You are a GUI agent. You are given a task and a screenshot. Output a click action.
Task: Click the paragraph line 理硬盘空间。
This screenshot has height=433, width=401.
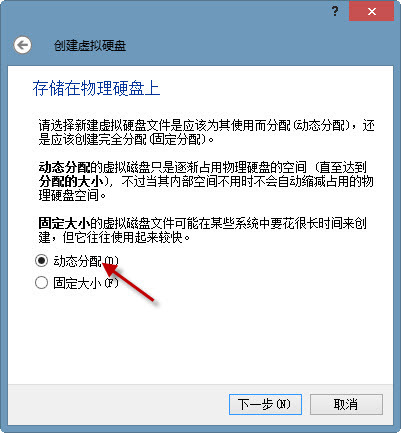click(72, 195)
